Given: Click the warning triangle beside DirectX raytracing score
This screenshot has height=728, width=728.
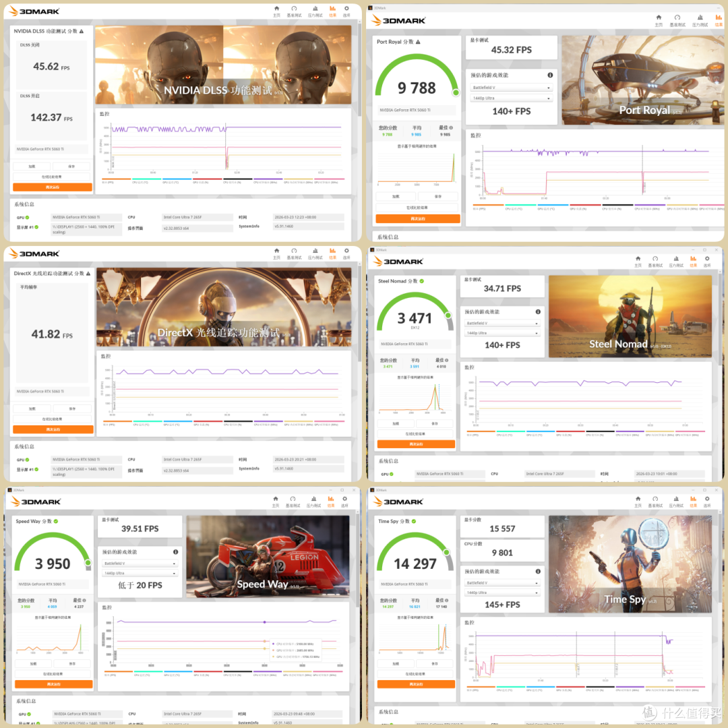Looking at the screenshot, I should (88, 274).
